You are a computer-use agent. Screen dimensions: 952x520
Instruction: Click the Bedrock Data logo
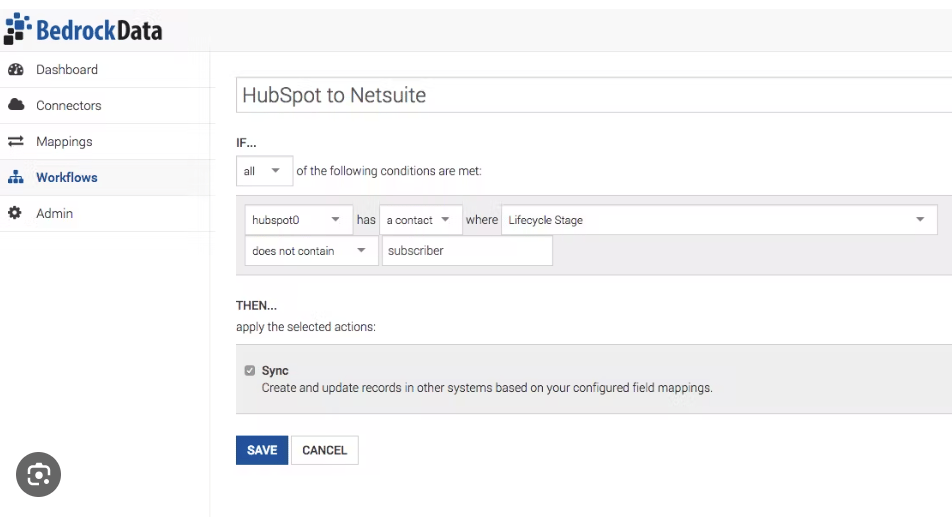click(x=83, y=29)
